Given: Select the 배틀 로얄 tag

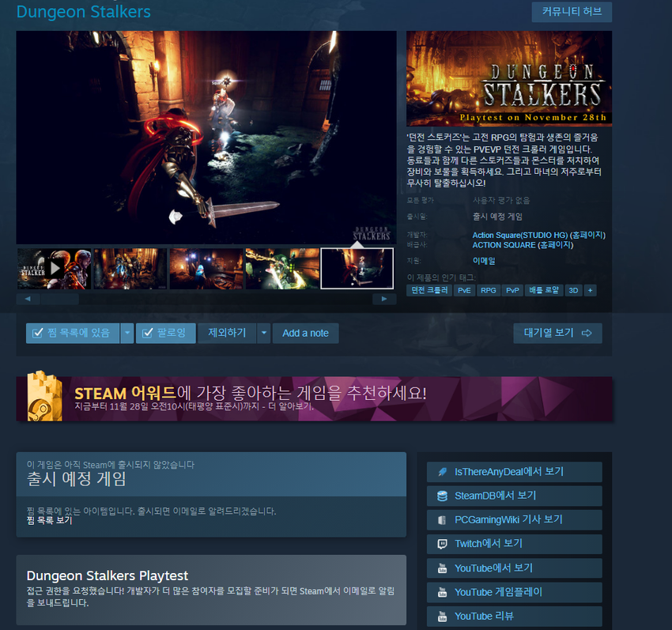Looking at the screenshot, I should click(x=544, y=290).
